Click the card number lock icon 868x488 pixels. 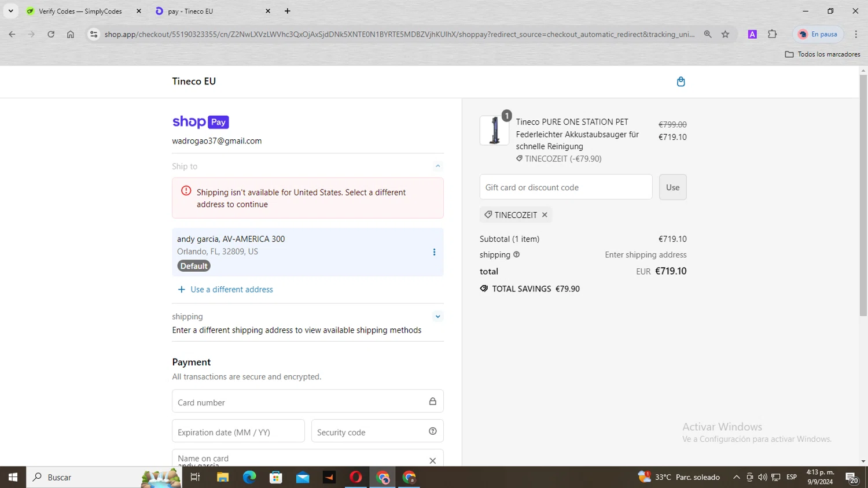(432, 401)
